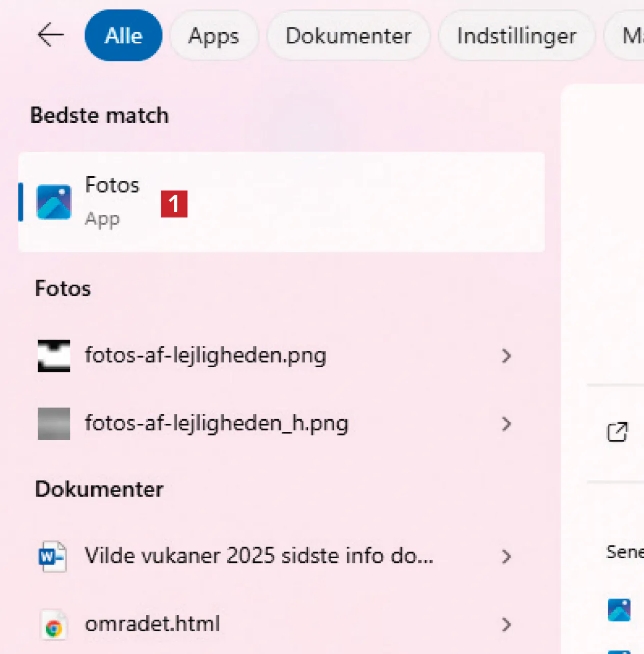The width and height of the screenshot is (644, 654).
Task: Click the back arrow icon
Action: click(x=50, y=35)
